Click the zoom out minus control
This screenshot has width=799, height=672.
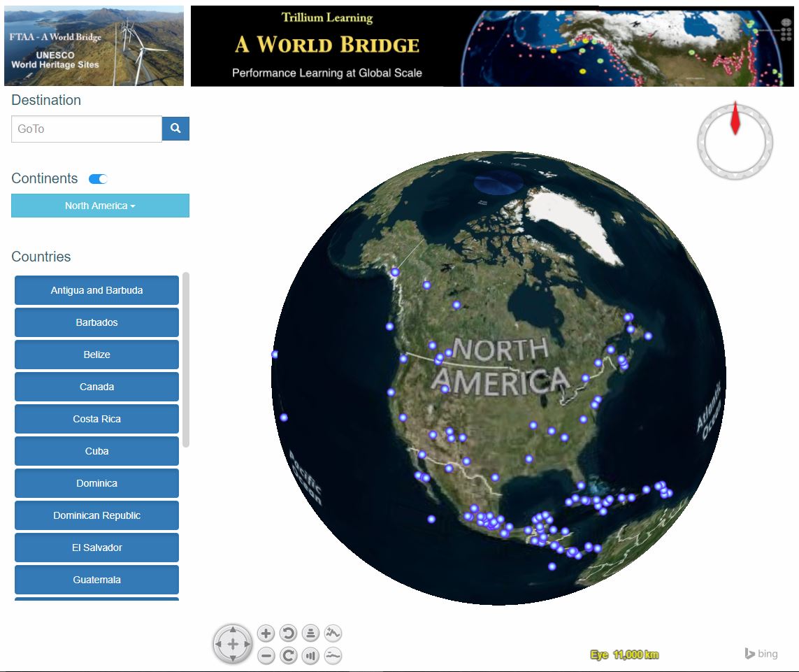[x=266, y=656]
